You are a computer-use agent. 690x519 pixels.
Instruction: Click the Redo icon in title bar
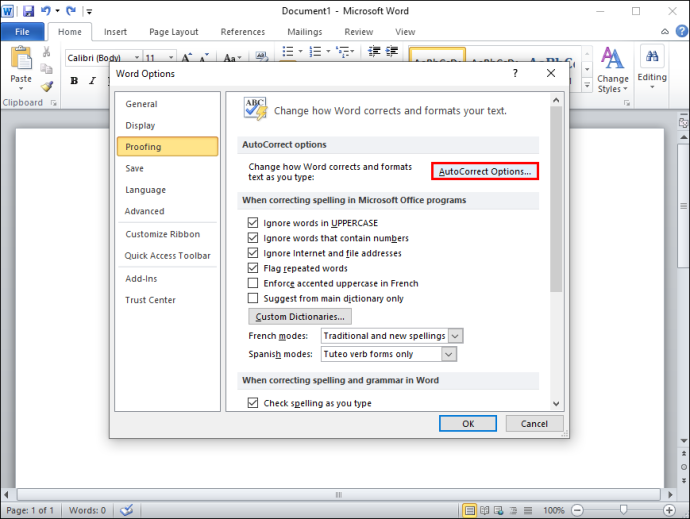point(71,10)
